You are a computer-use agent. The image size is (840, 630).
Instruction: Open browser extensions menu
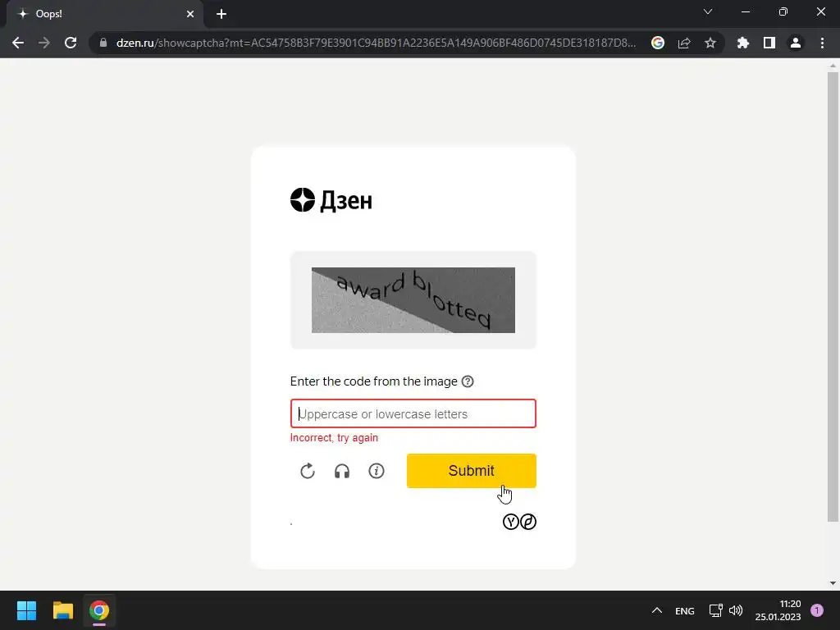click(743, 43)
